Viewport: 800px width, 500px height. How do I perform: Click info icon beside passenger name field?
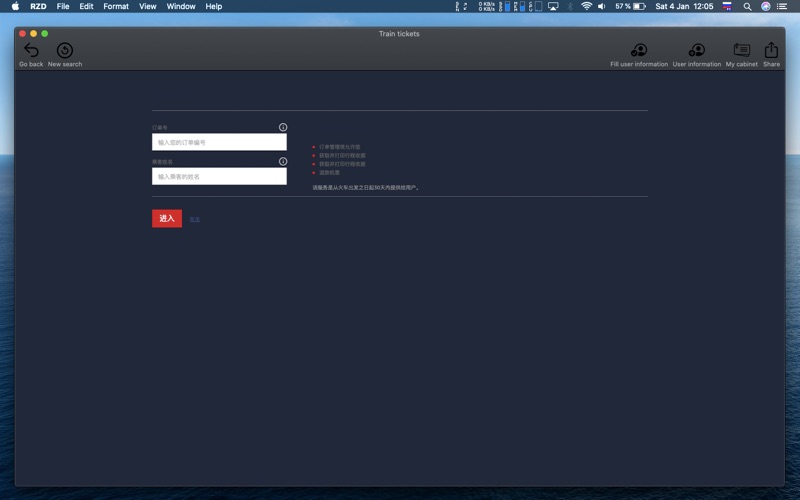pyautogui.click(x=283, y=161)
